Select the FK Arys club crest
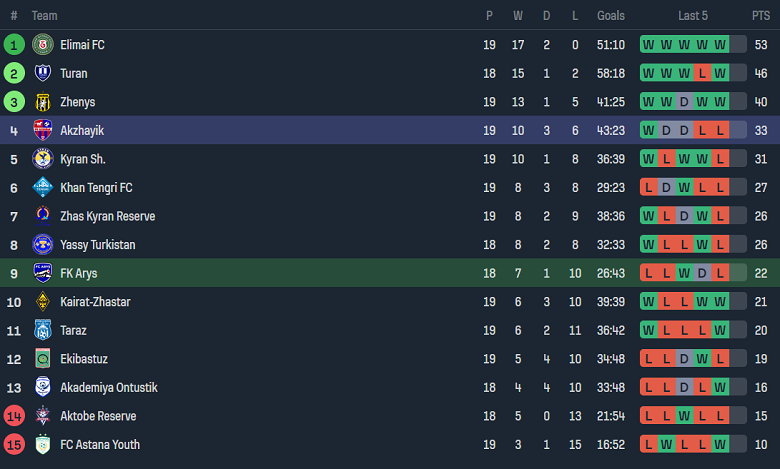 click(x=42, y=273)
